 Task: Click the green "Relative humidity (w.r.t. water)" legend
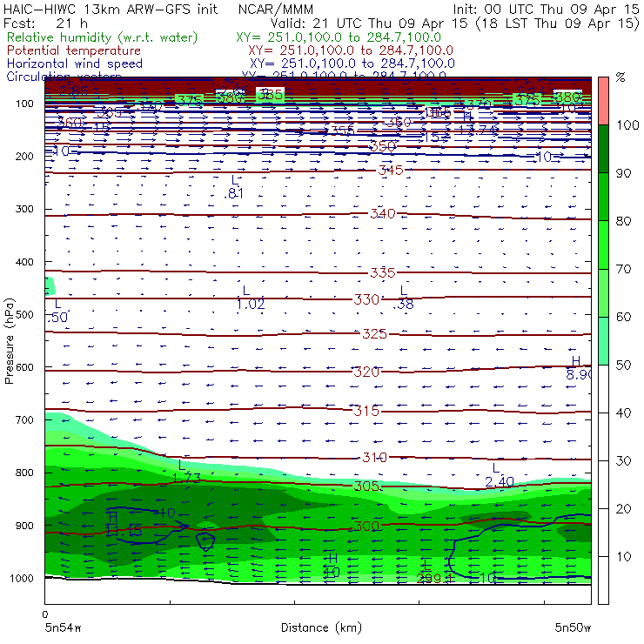[103, 37]
